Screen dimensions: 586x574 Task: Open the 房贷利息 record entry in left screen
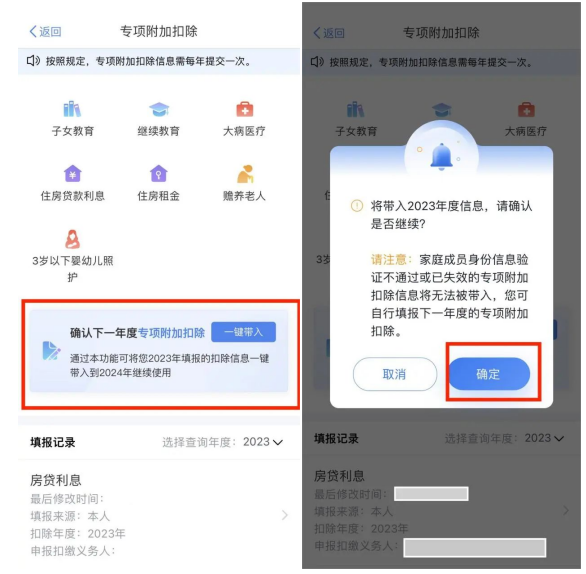159,515
